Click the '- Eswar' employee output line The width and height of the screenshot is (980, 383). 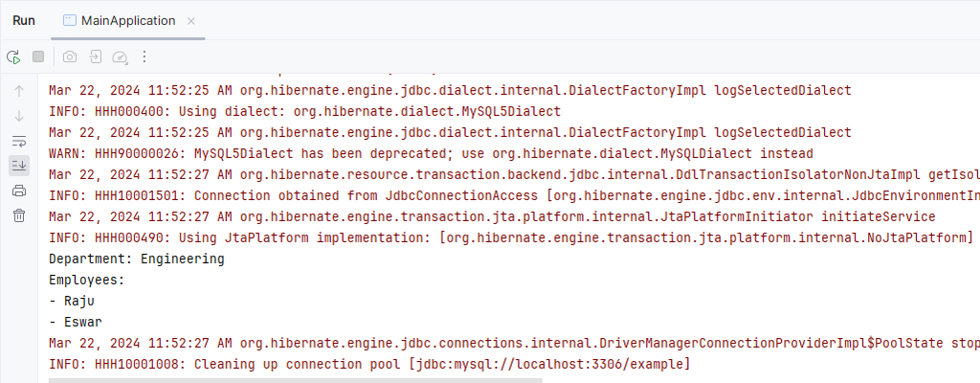[76, 322]
